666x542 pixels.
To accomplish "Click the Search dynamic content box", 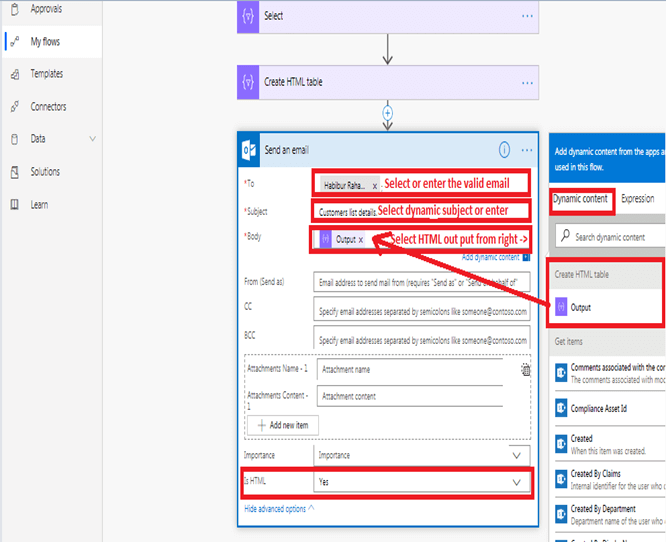I will pyautogui.click(x=610, y=236).
